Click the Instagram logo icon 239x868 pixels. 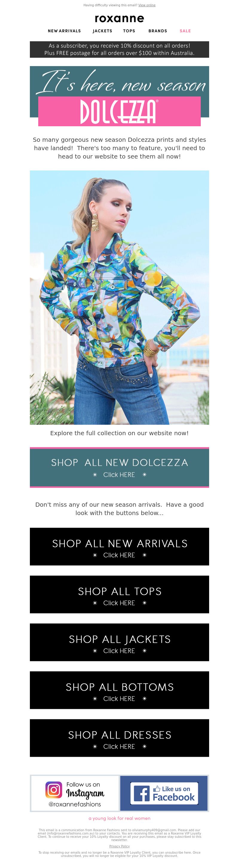[x=54, y=790]
